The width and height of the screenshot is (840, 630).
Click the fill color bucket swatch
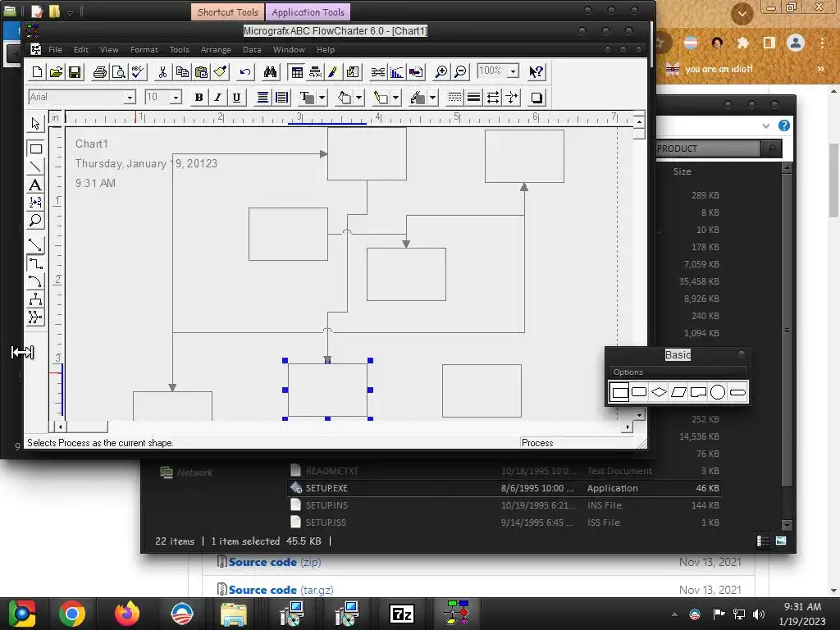344,98
